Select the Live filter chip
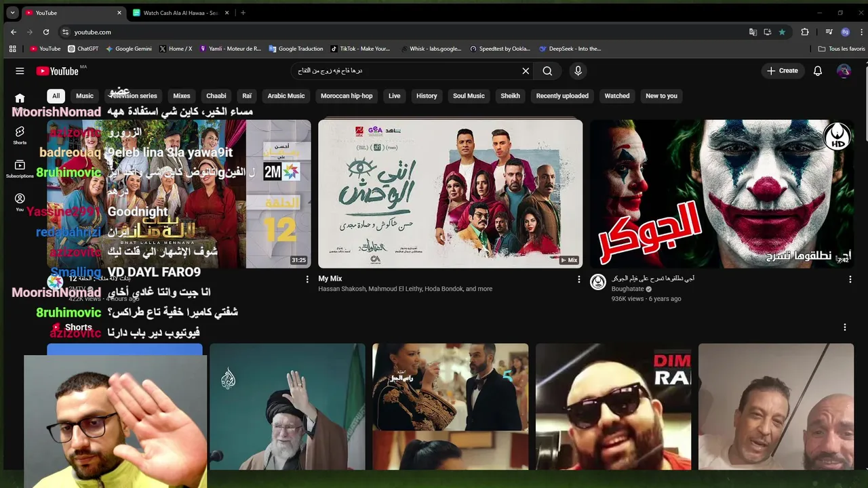Image resolution: width=868 pixels, height=488 pixels. pyautogui.click(x=395, y=96)
